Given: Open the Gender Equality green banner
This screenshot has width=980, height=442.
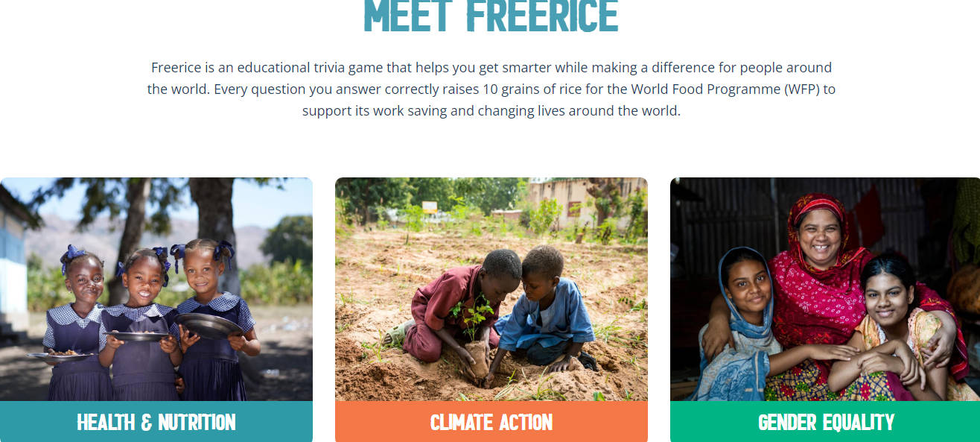Looking at the screenshot, I should (825, 422).
